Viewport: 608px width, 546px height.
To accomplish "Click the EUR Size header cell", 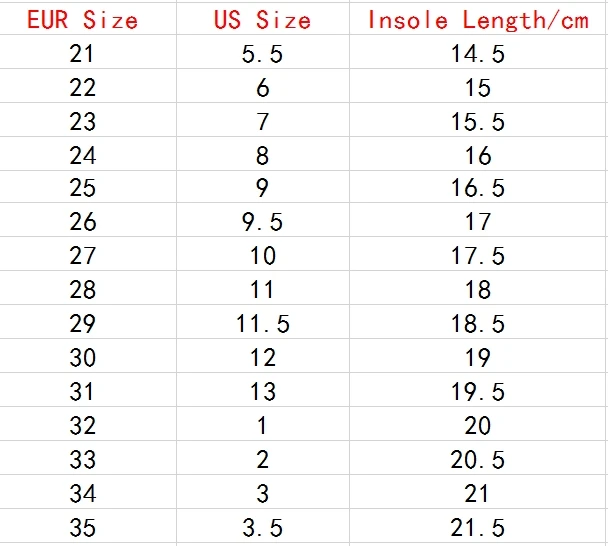I will 88,19.
